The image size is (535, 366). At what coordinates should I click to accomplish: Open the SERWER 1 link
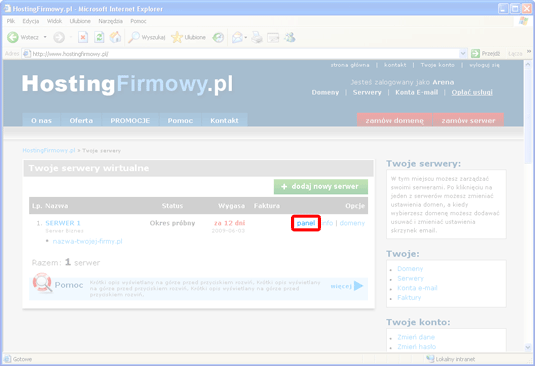pyautogui.click(x=63, y=223)
